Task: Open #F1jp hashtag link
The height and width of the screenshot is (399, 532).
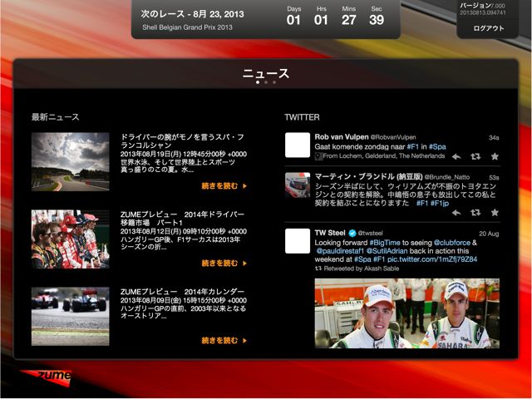Action: 440,203
